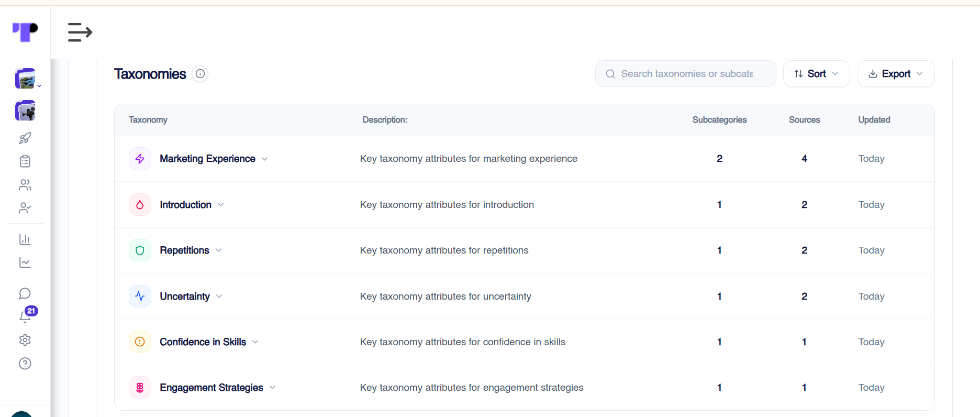This screenshot has width=980, height=417.
Task: Open the multiple users icon in sidebar
Action: tap(25, 185)
